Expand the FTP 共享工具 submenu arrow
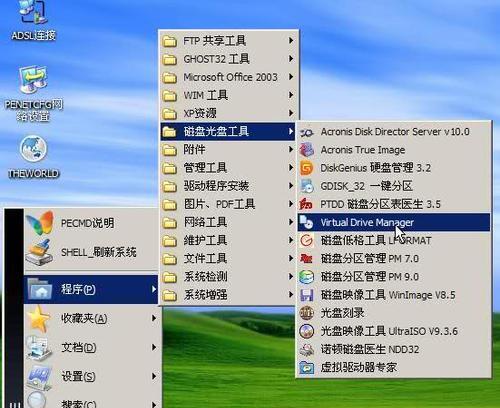The image size is (500, 408). 291,41
